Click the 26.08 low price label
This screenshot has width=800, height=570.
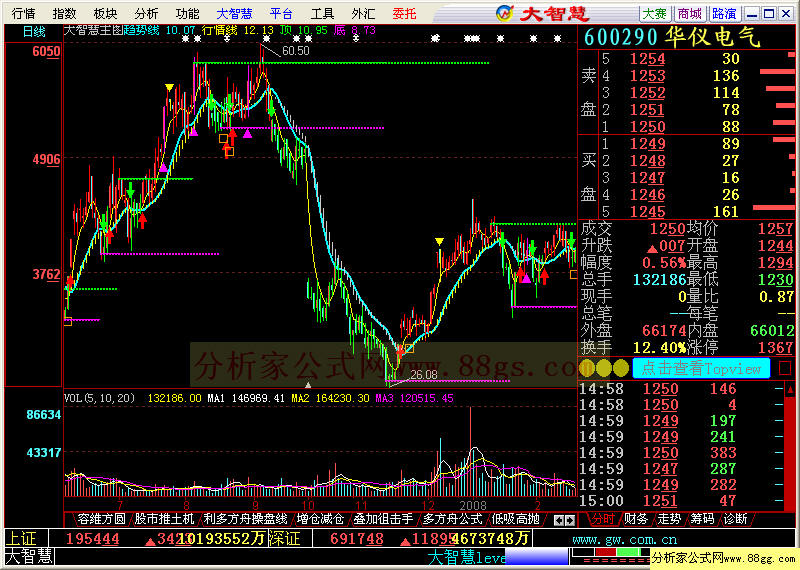(x=423, y=375)
